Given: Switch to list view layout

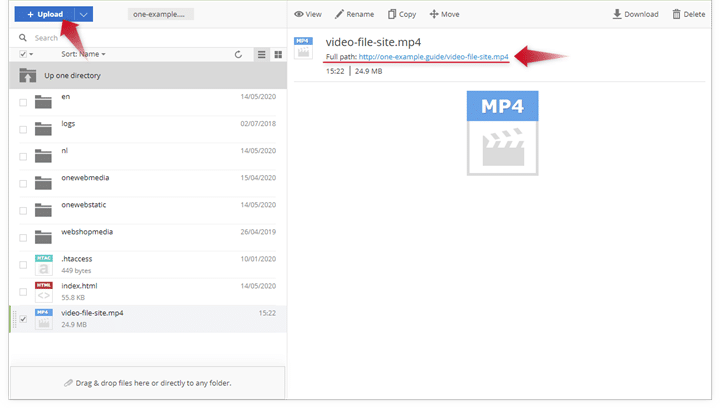Looking at the screenshot, I should pyautogui.click(x=262, y=54).
